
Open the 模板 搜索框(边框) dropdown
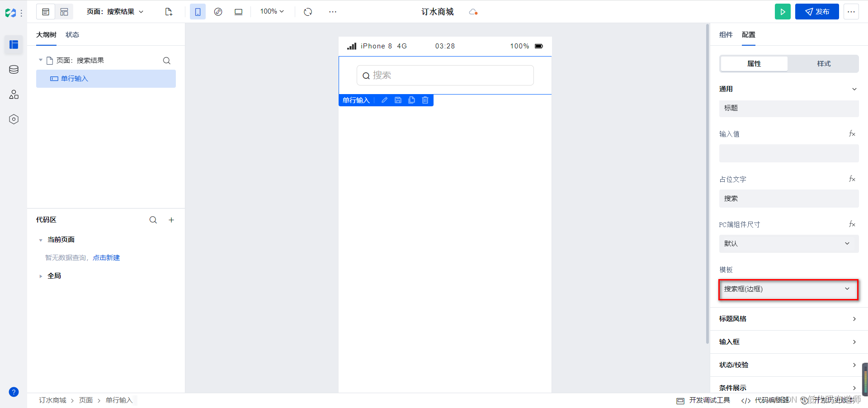[x=789, y=289]
